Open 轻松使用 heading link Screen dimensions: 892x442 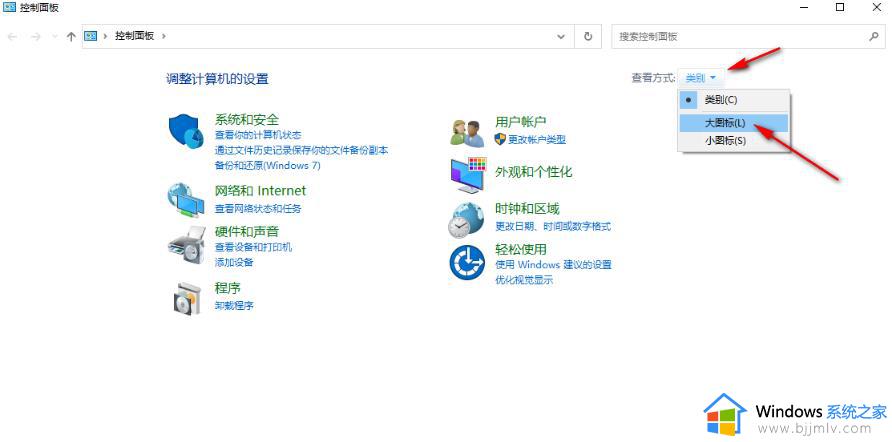pos(521,249)
